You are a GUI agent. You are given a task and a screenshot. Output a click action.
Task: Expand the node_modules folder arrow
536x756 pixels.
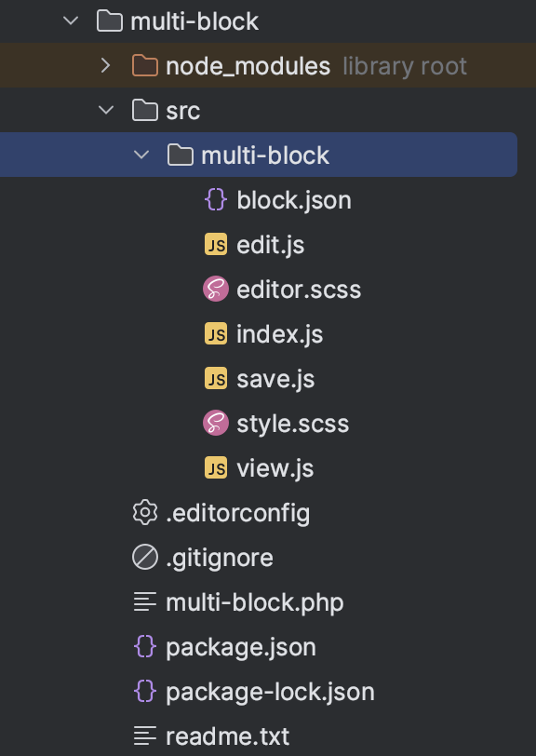tap(105, 65)
